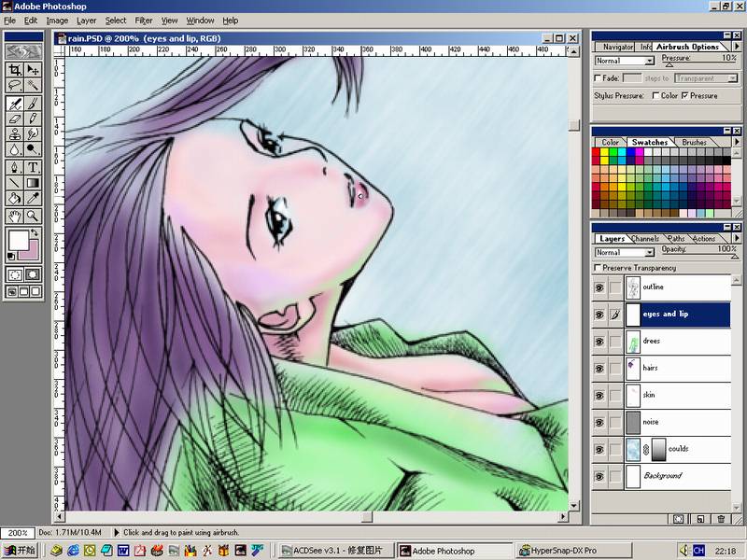Select the Type tool

[33, 167]
